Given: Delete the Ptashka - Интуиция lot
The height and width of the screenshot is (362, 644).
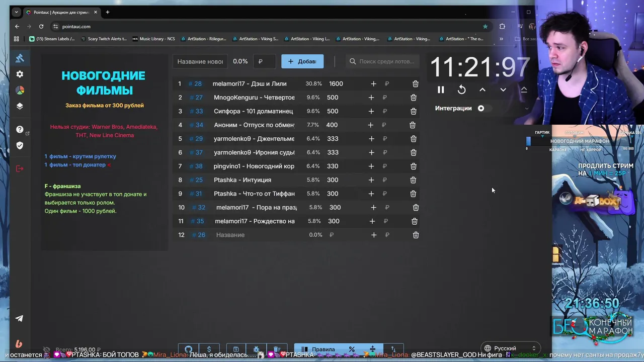Looking at the screenshot, I should (x=413, y=180).
